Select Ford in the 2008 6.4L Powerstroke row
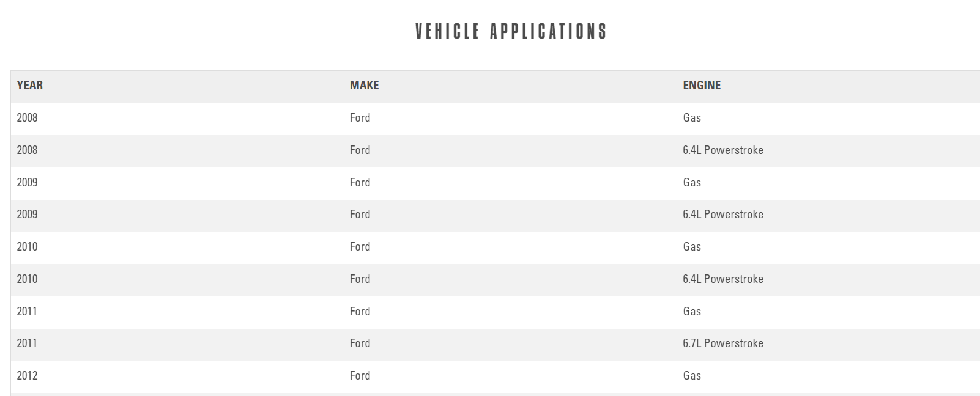 tap(360, 150)
